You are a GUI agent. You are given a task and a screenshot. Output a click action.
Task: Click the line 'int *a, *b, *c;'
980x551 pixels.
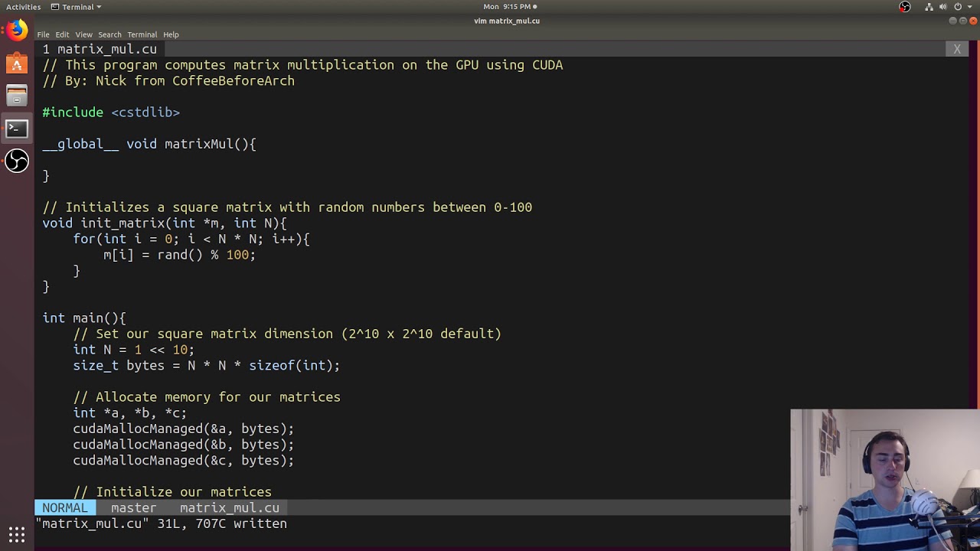pyautogui.click(x=130, y=412)
